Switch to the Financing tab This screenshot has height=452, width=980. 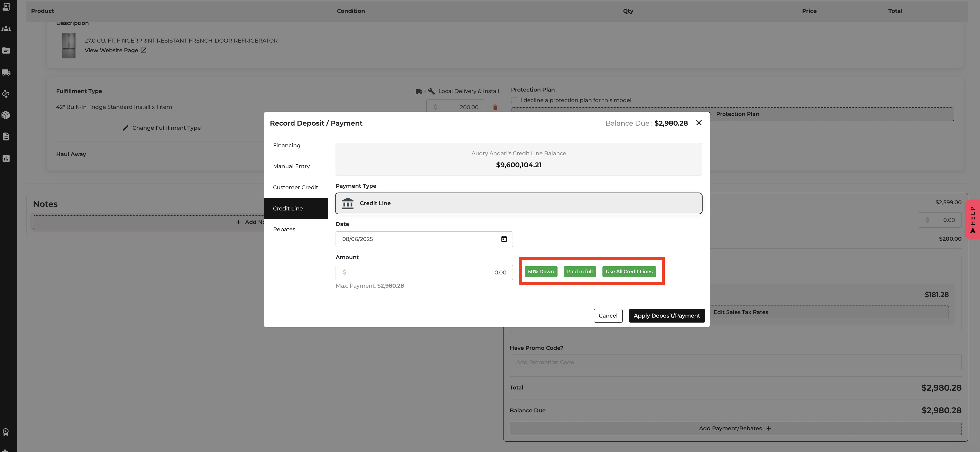click(x=296, y=145)
